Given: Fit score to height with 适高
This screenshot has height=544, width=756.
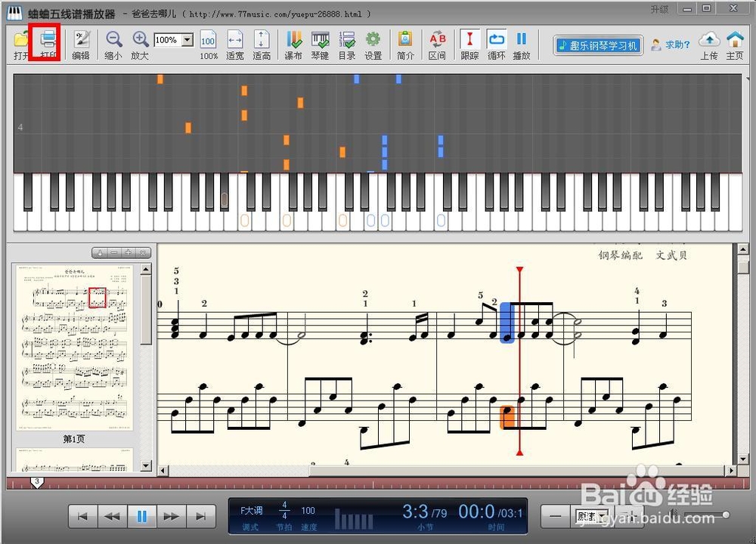Looking at the screenshot, I should click(x=262, y=45).
